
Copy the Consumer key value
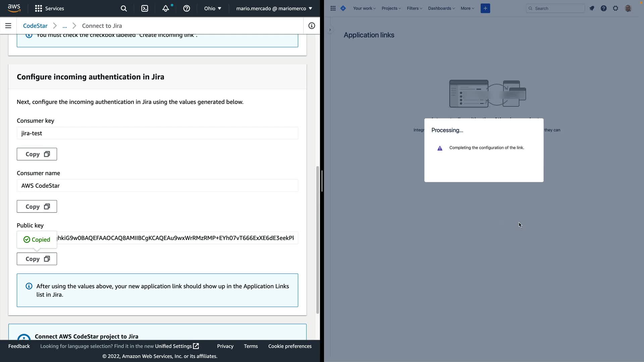pos(37,154)
